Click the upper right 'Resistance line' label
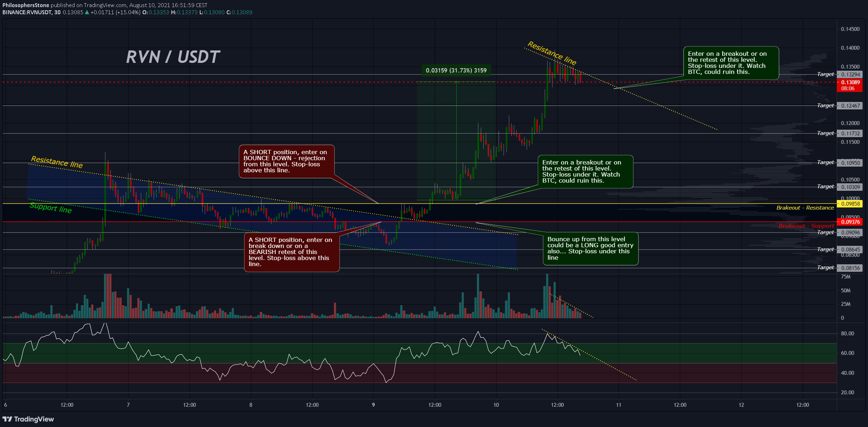The image size is (868, 427). click(x=552, y=53)
